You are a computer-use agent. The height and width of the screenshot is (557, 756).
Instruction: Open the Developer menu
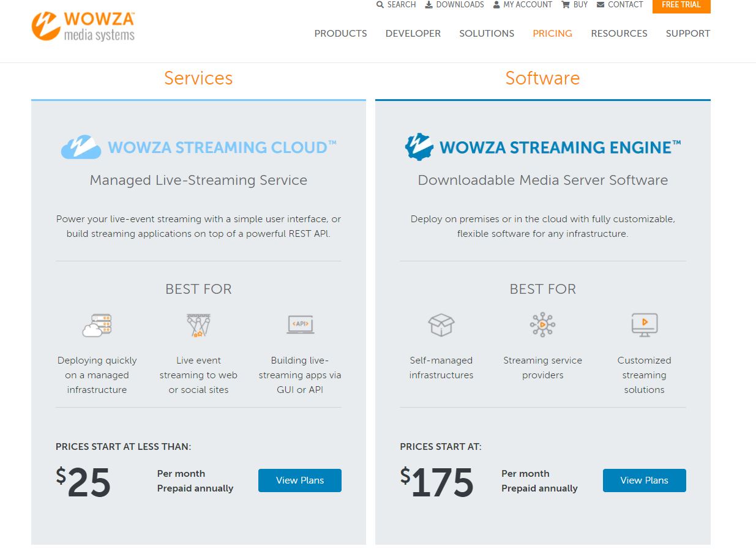[x=413, y=34]
